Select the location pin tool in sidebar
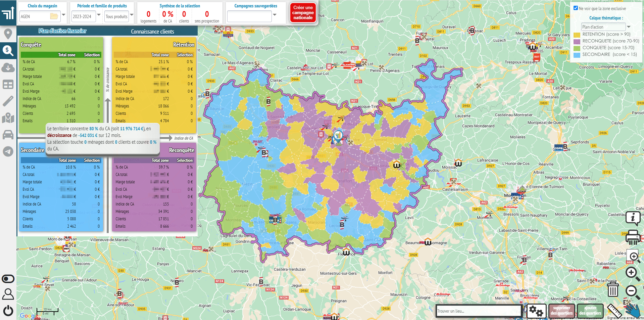 pyautogui.click(x=8, y=34)
